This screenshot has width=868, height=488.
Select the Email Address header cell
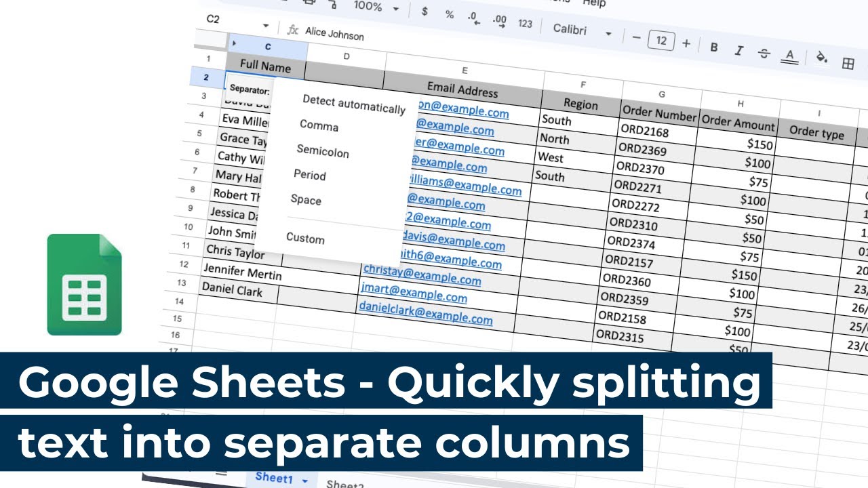point(462,89)
